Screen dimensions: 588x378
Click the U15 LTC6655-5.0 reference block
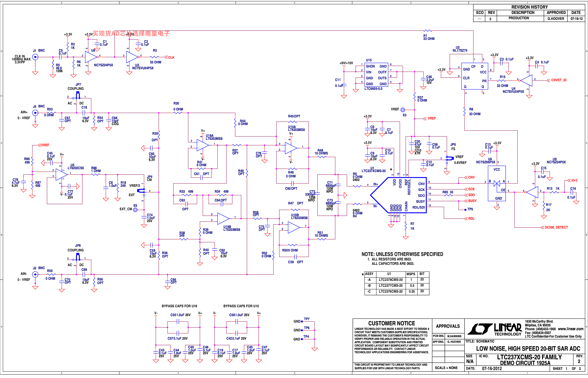tap(376, 75)
